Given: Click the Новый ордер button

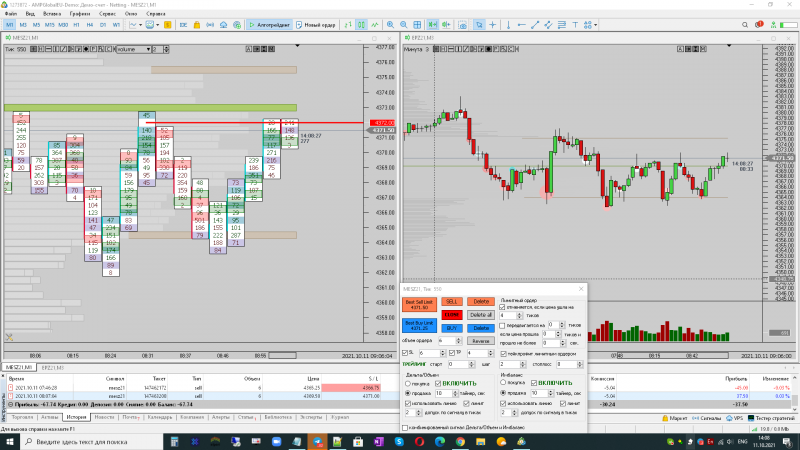Looking at the screenshot, I should 316,24.
